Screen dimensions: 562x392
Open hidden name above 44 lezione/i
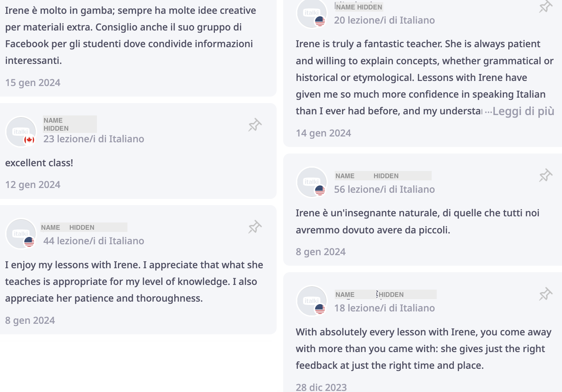[84, 227]
